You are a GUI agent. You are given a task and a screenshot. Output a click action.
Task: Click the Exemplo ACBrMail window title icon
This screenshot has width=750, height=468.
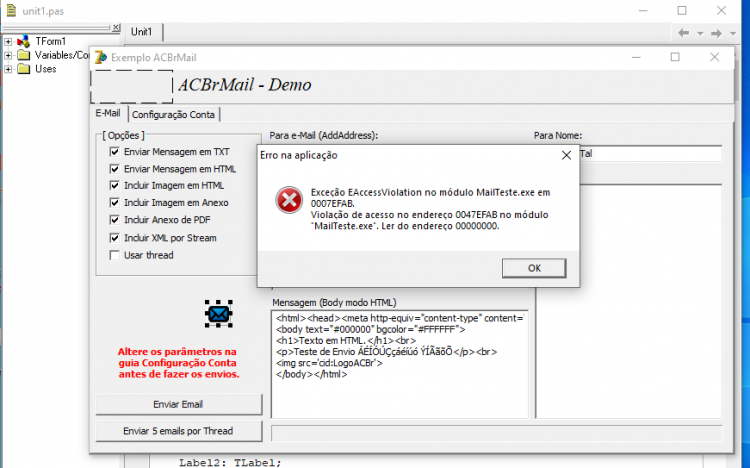(x=101, y=57)
